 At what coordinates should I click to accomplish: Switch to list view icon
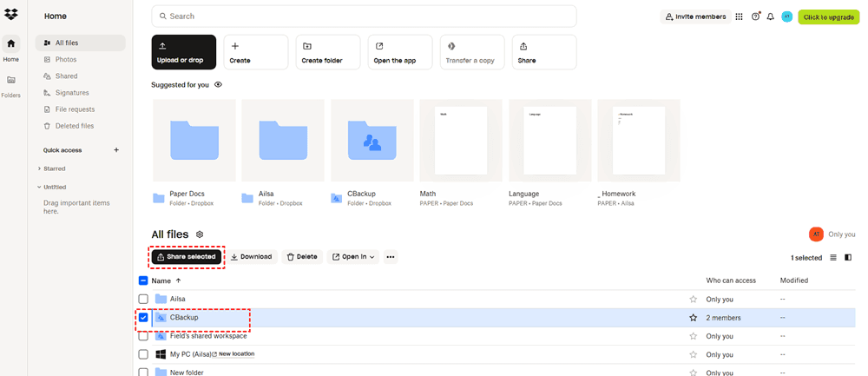[x=833, y=258]
